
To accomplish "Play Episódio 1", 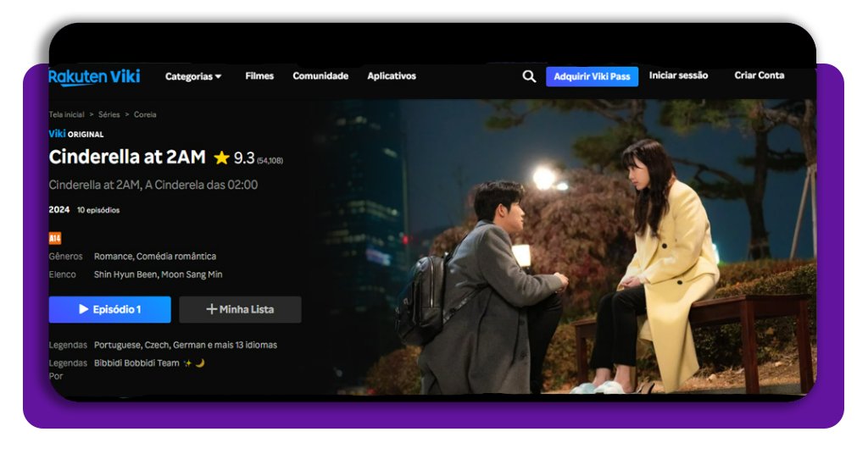I will (109, 309).
